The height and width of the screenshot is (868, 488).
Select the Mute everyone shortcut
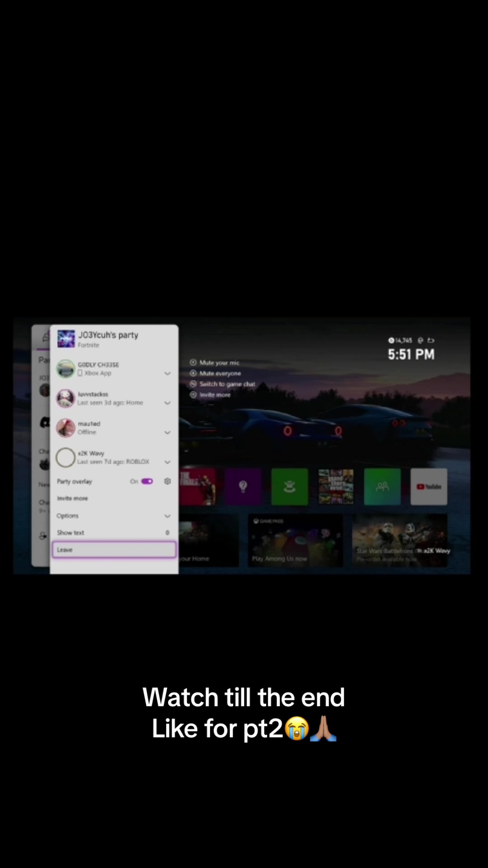coord(216,373)
